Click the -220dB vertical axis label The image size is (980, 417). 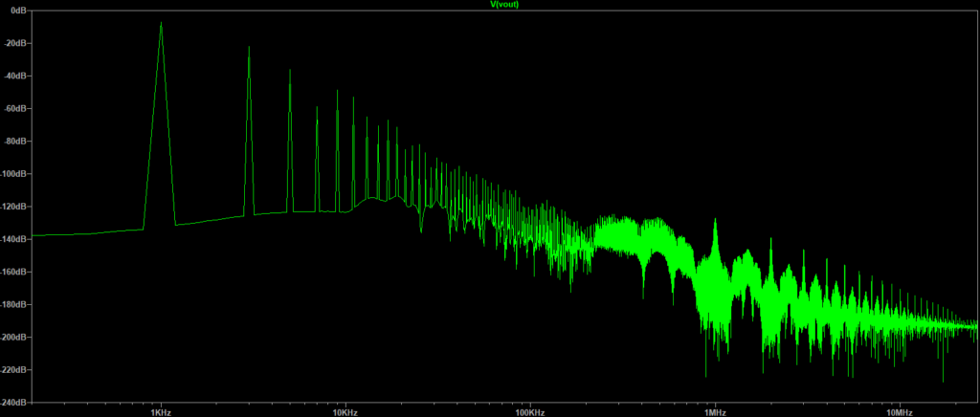[x=14, y=369]
